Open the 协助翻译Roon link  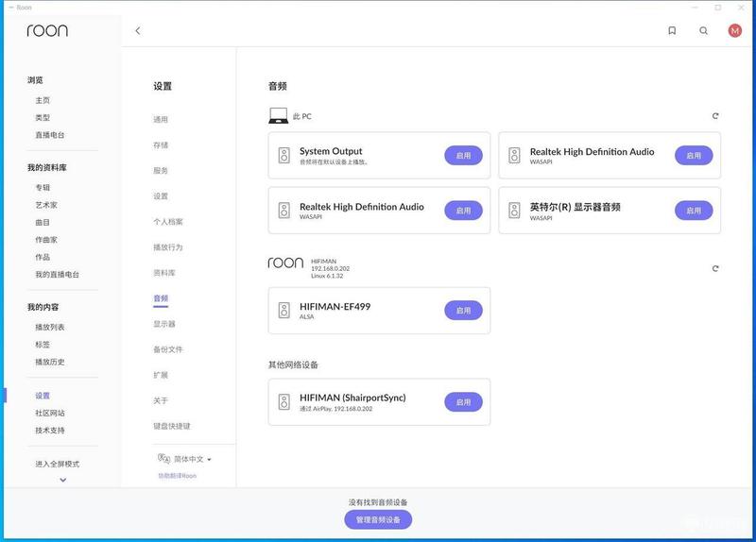(x=178, y=476)
